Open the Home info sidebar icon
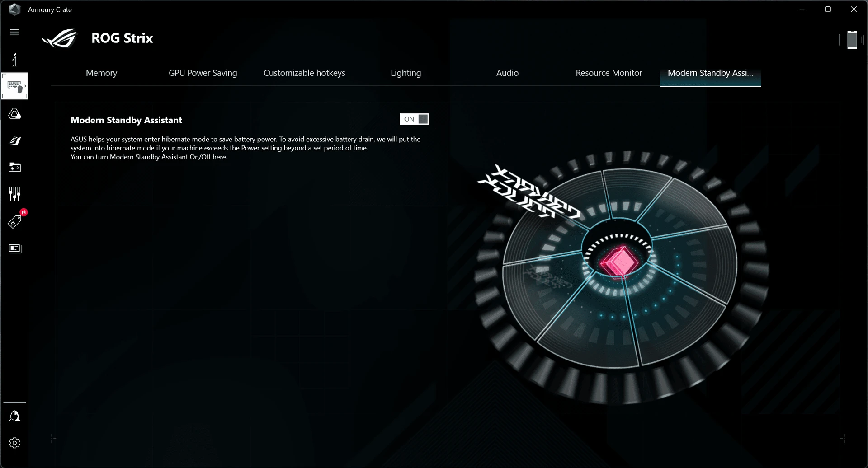 [x=14, y=60]
